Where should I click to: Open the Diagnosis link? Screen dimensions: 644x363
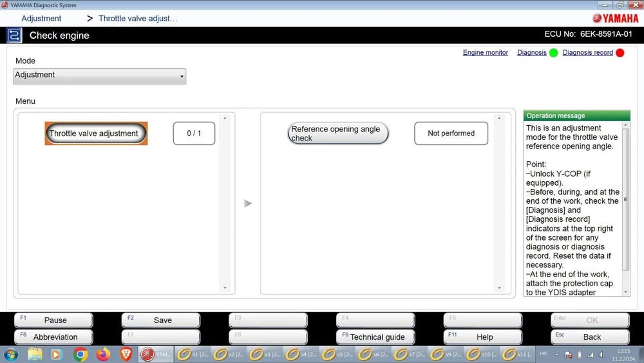[x=532, y=53]
